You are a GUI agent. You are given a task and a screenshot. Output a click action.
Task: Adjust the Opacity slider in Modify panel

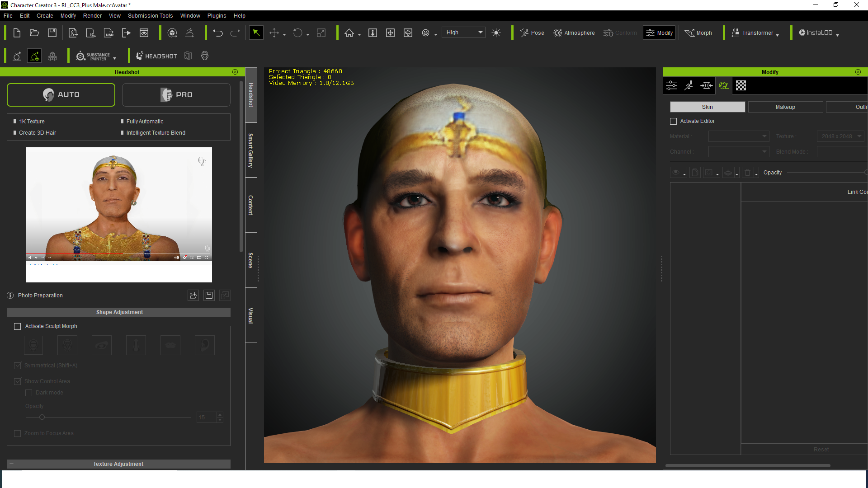coord(827,173)
